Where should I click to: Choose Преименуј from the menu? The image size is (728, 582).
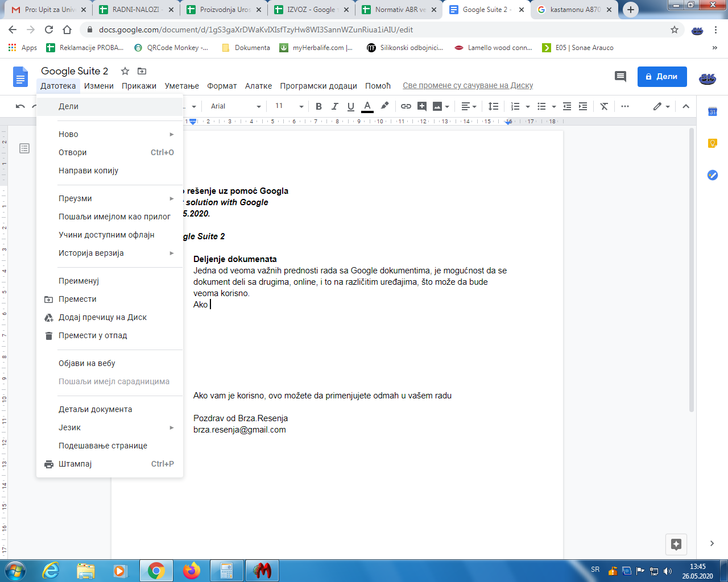point(110,281)
